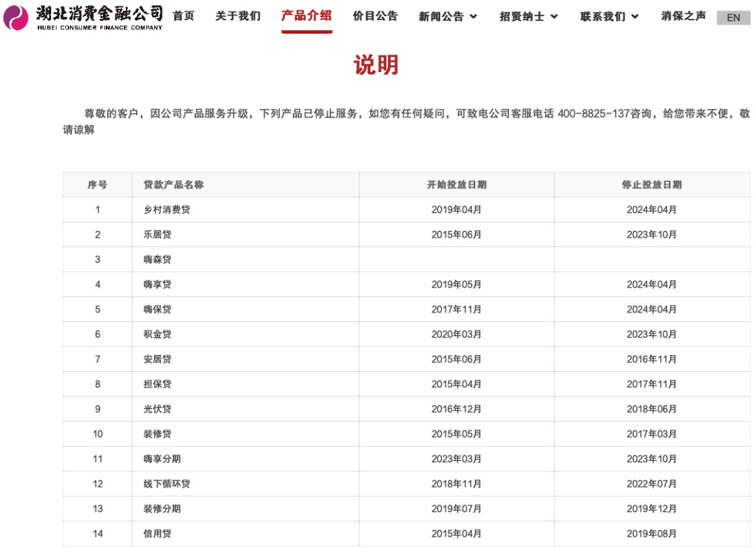
Task: Click start date 2020年03月 of 积金贷
Action: (x=456, y=334)
